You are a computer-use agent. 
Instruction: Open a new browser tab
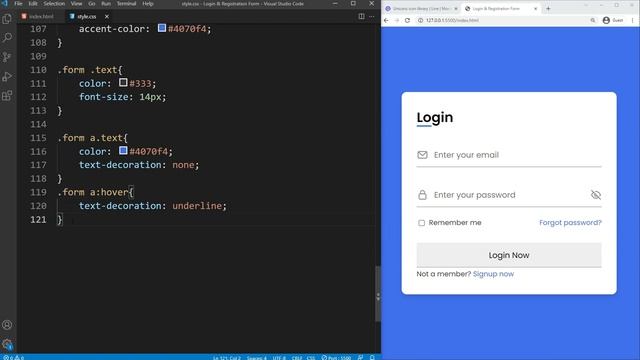pyautogui.click(x=548, y=8)
